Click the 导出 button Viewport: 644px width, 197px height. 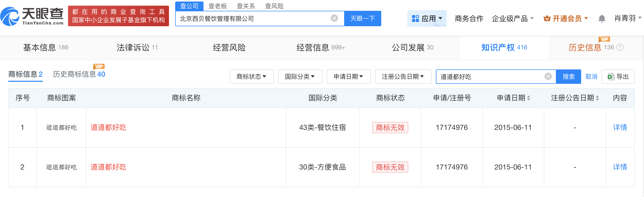point(618,77)
